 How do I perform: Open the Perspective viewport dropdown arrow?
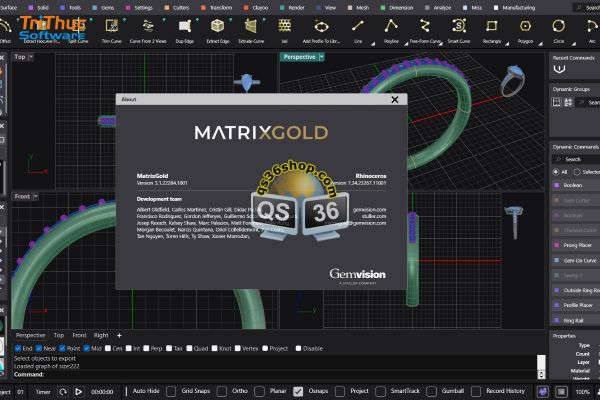tap(321, 57)
